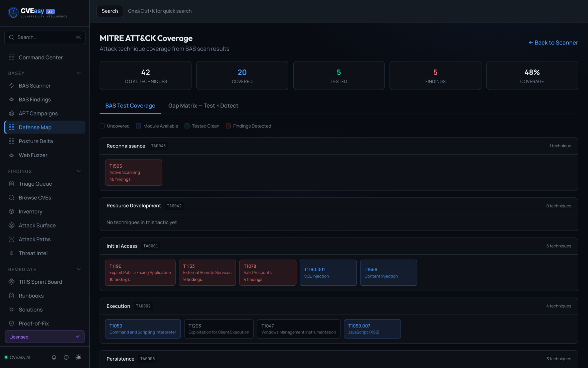
Task: Click the AI badge next to logo
Action: tap(50, 11)
